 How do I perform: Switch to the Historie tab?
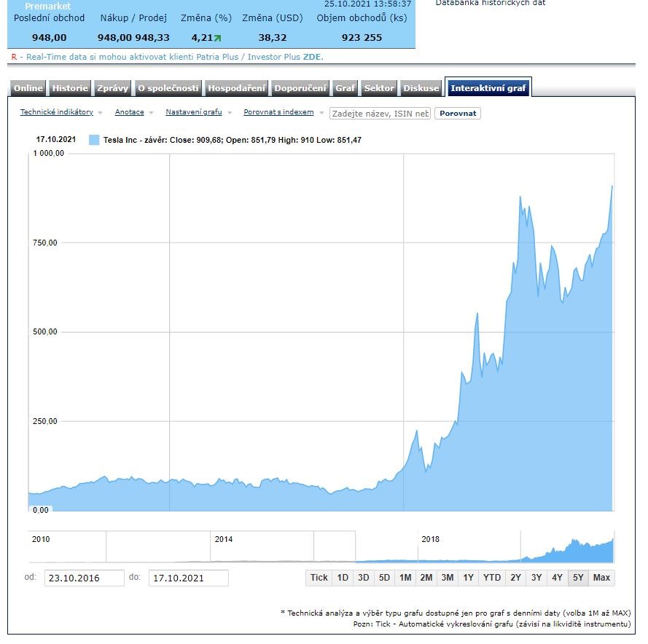tap(70, 88)
